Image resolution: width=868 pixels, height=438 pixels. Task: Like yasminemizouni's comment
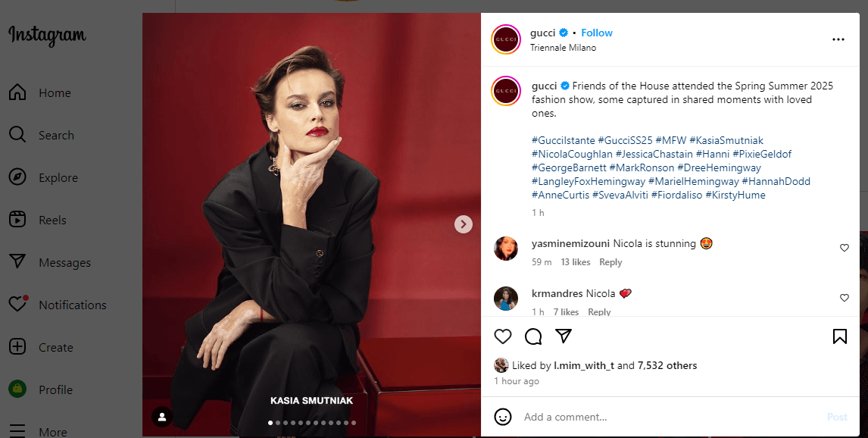[845, 247]
